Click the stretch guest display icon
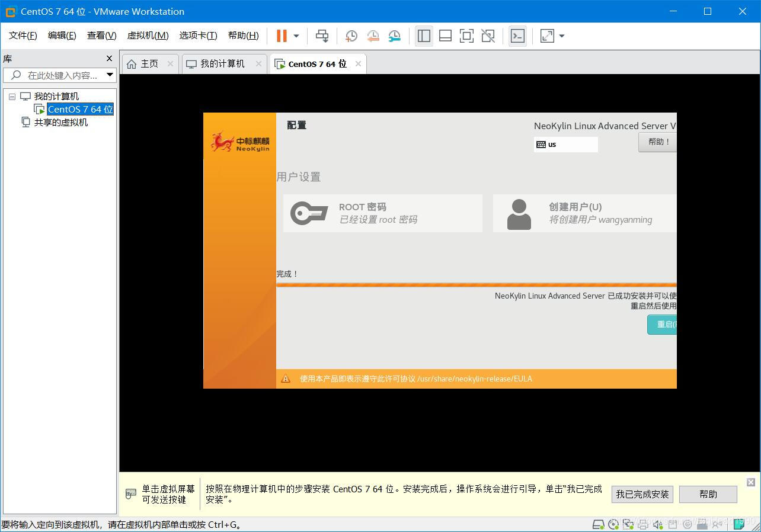 click(547, 36)
